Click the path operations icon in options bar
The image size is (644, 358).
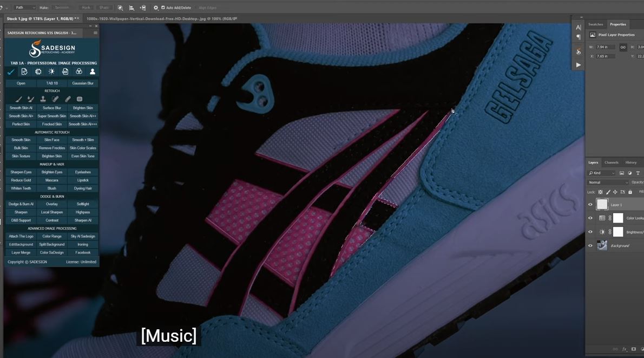tap(120, 8)
